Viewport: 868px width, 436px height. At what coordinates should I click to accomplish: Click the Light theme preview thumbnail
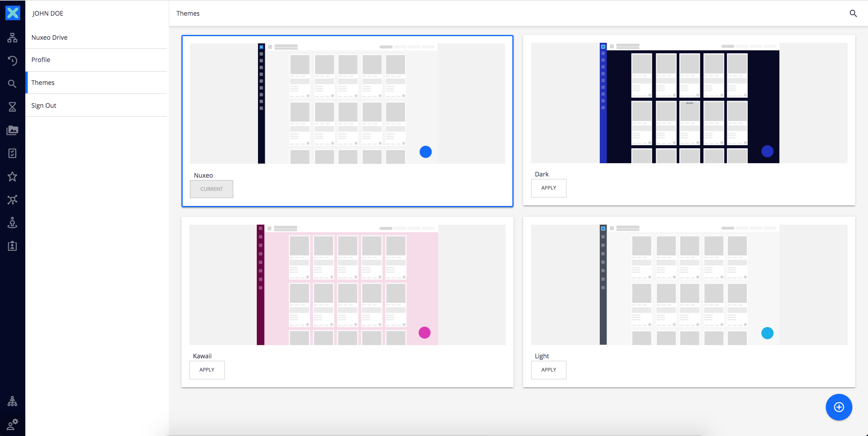tap(689, 285)
